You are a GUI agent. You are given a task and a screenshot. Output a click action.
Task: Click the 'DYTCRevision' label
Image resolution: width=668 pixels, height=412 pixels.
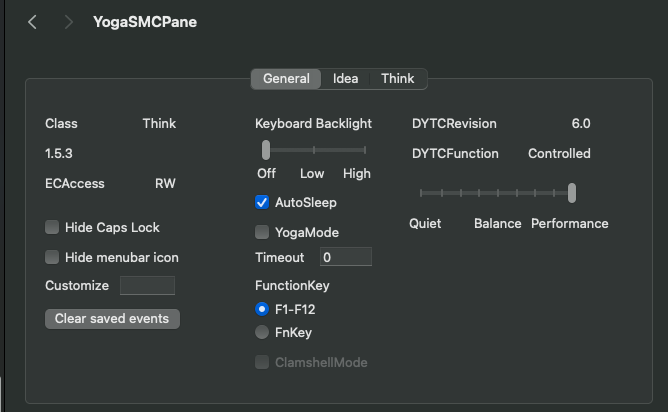[x=454, y=124]
